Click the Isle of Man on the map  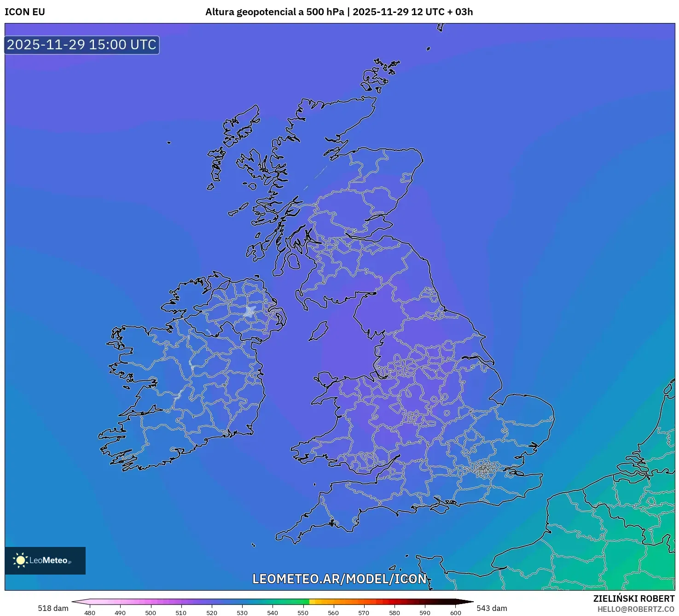319,331
